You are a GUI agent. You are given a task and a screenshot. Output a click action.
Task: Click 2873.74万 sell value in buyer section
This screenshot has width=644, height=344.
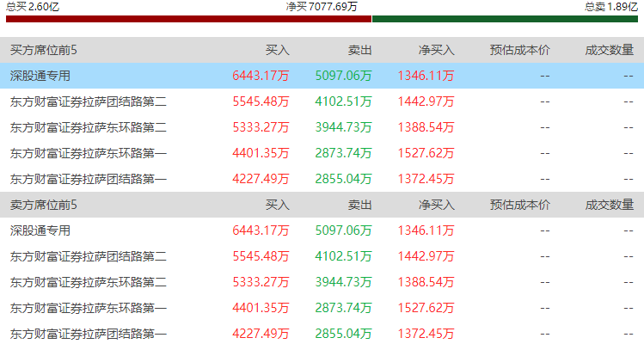(343, 153)
